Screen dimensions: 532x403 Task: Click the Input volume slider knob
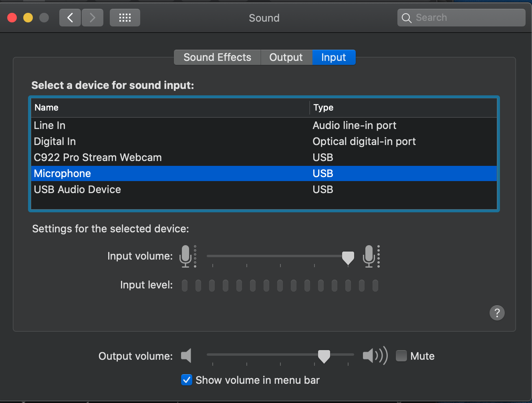click(x=348, y=258)
